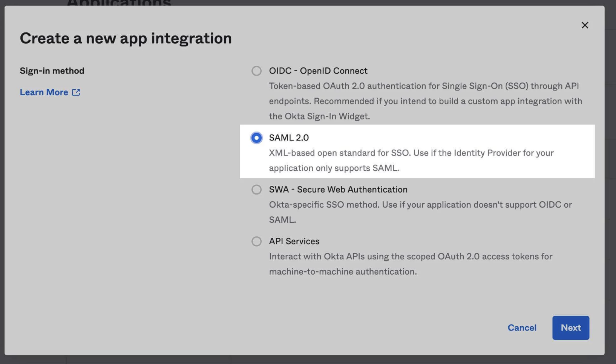
Task: Click the 'SWA - Secure Web Authentication' label
Action: click(x=338, y=190)
